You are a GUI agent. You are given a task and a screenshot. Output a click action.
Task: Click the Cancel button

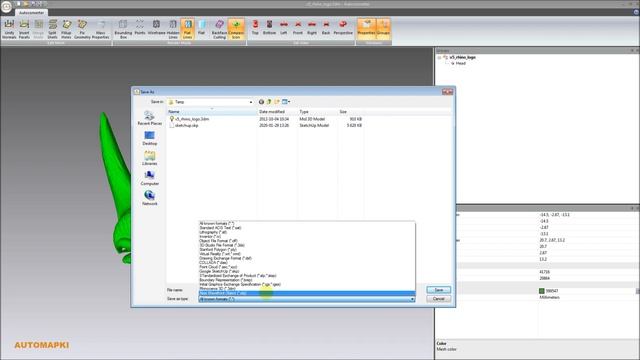[439, 299]
